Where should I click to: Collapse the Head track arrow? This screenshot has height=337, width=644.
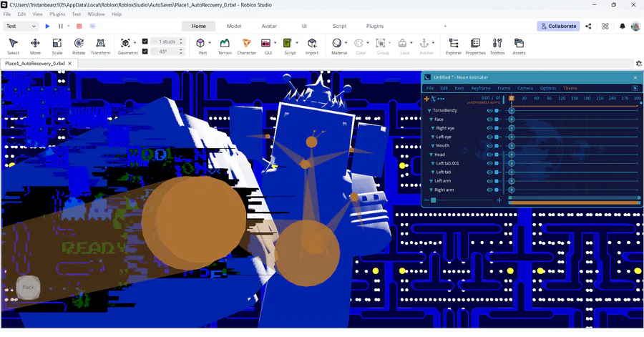(431, 155)
